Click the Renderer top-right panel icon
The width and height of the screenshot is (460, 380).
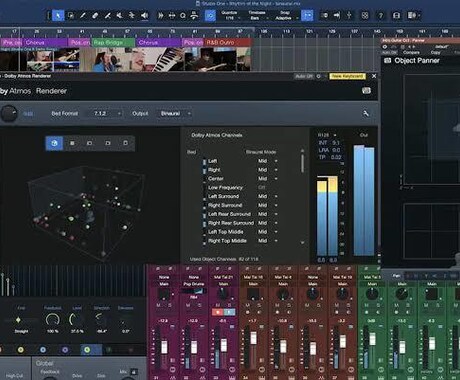(x=366, y=91)
